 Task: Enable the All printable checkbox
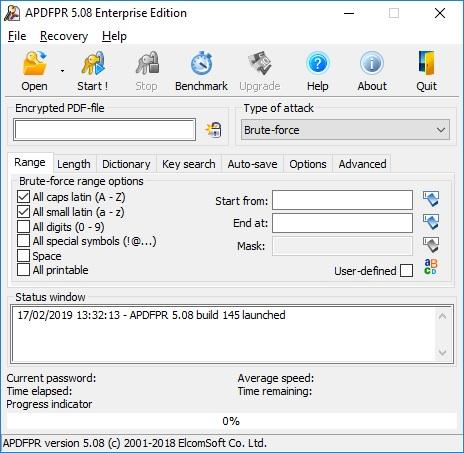(x=23, y=270)
